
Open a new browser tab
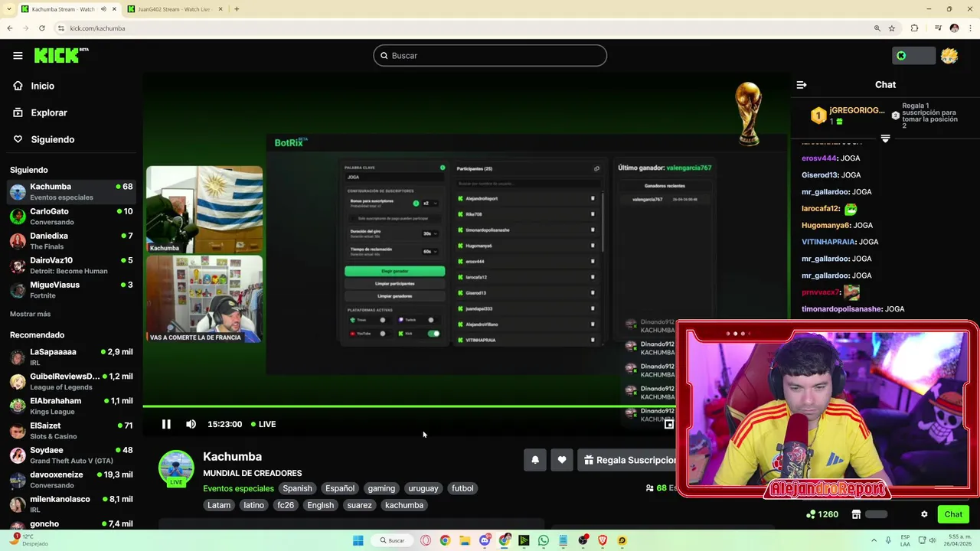click(x=237, y=9)
